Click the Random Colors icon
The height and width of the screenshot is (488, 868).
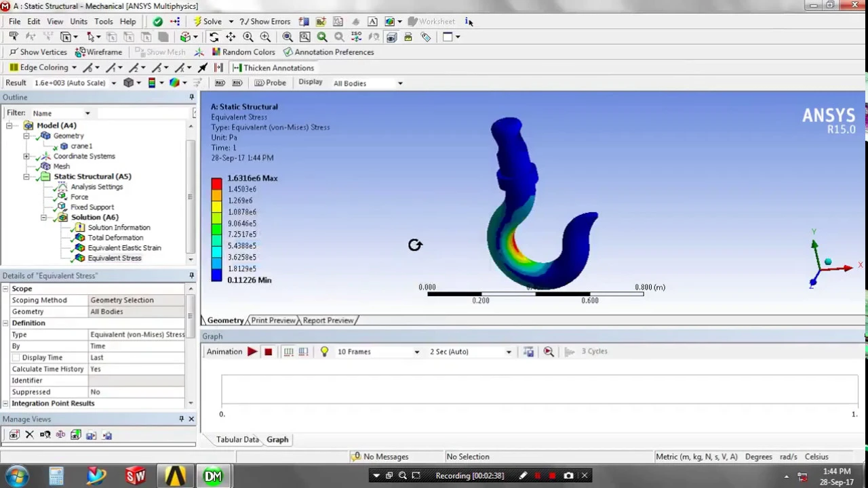click(x=216, y=52)
